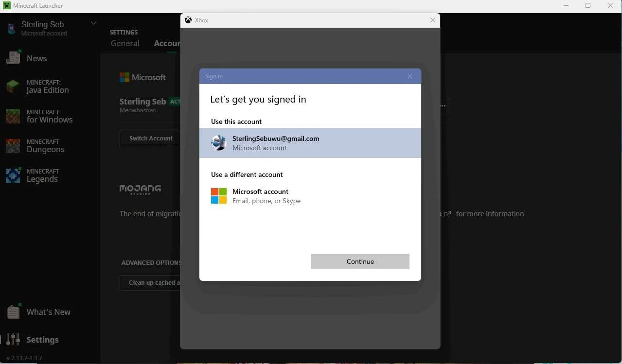Minimize the Minecraft Launcher window

point(566,6)
